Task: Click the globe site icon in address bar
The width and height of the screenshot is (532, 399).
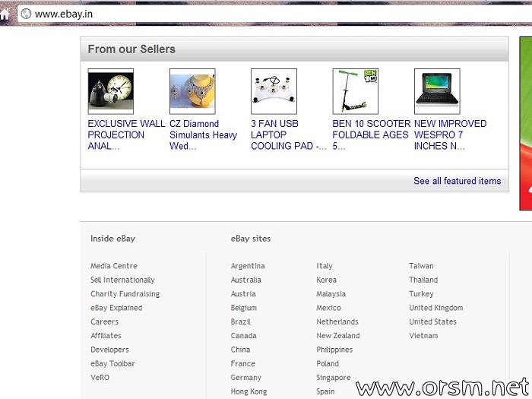Action: click(26, 14)
